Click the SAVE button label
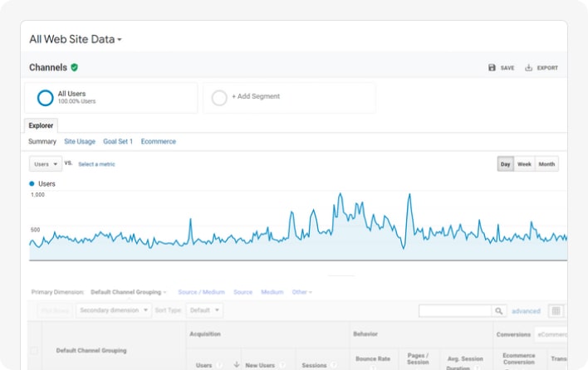 507,68
